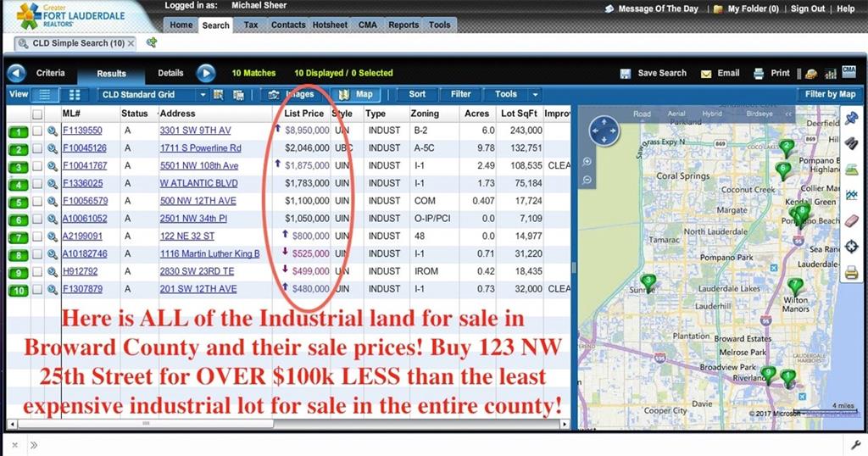Click the pushpin map tool icon
This screenshot has width=868, height=456.
[853, 118]
